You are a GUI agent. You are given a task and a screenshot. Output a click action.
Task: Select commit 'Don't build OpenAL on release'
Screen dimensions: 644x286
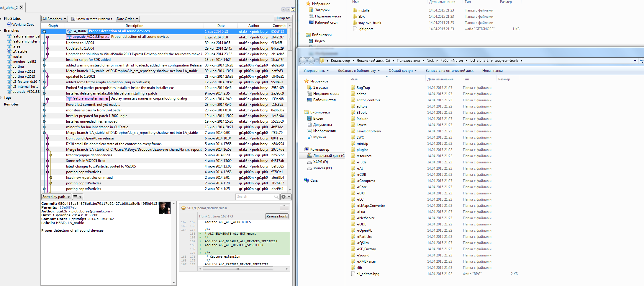point(164,138)
